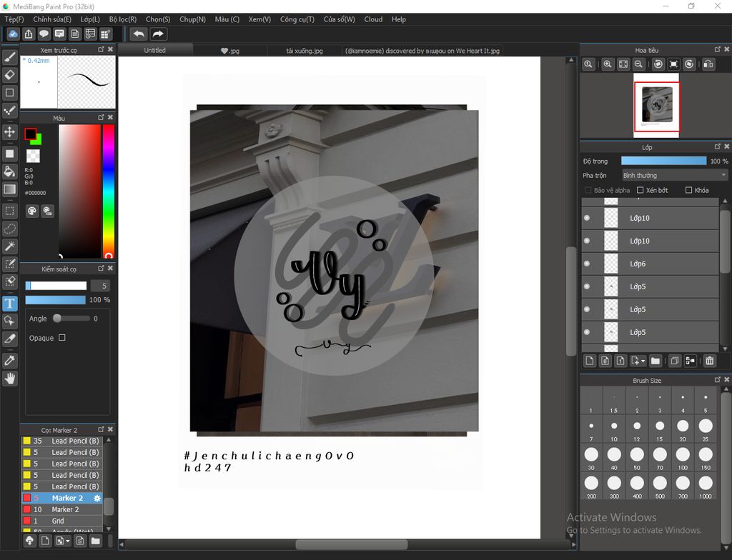Undock the Kiểm soát cọ panel
The width and height of the screenshot is (732, 560).
pos(102,269)
